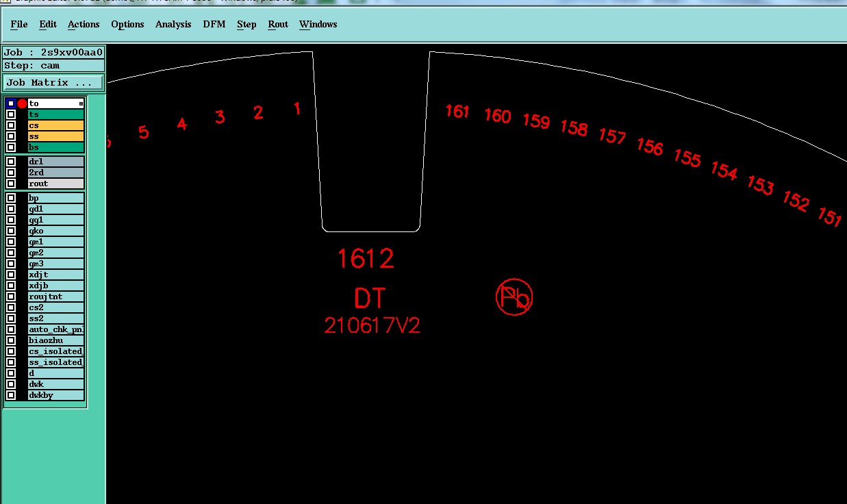Toggle display checkbox for layer ts

coord(11,114)
